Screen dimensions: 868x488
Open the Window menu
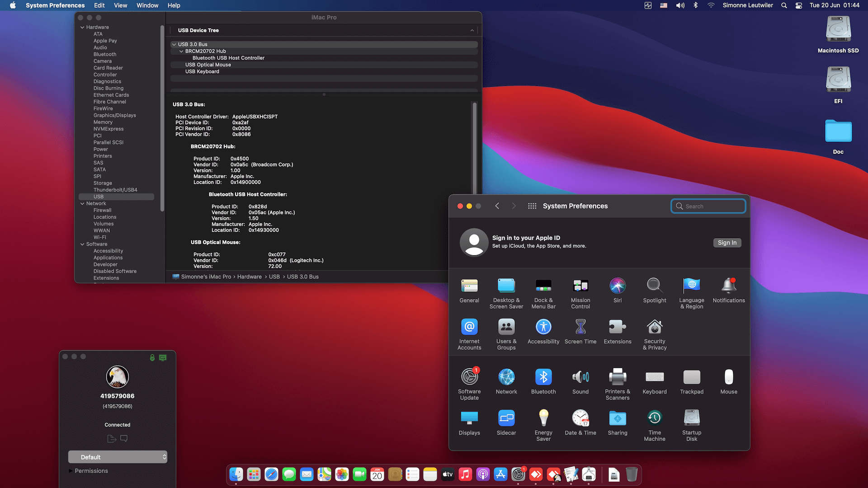[147, 5]
